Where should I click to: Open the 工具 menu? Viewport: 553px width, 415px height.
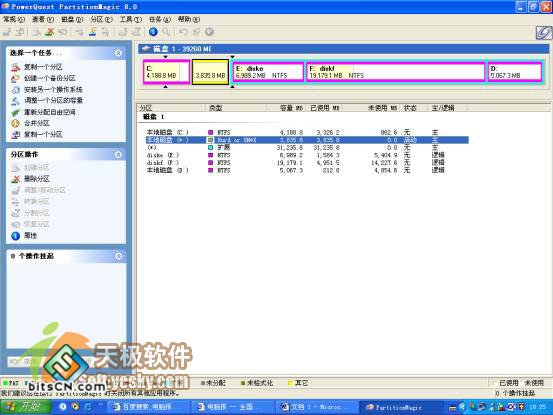coord(131,19)
